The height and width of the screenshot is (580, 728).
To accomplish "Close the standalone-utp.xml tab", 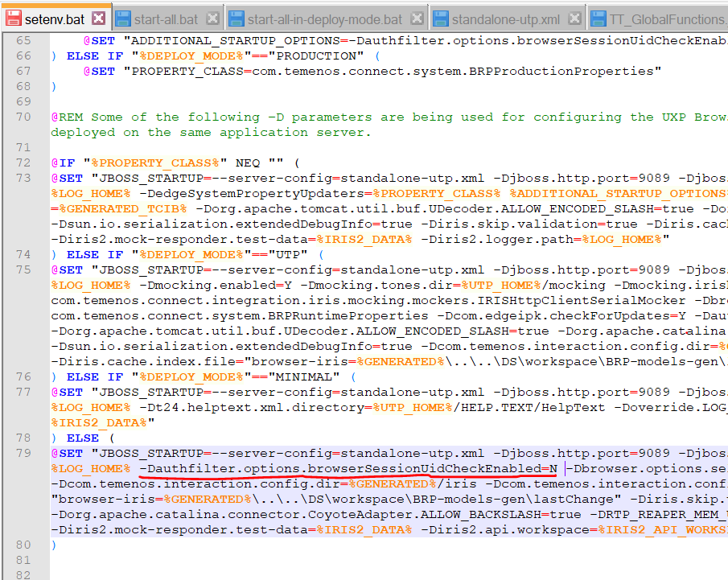I will (x=575, y=19).
